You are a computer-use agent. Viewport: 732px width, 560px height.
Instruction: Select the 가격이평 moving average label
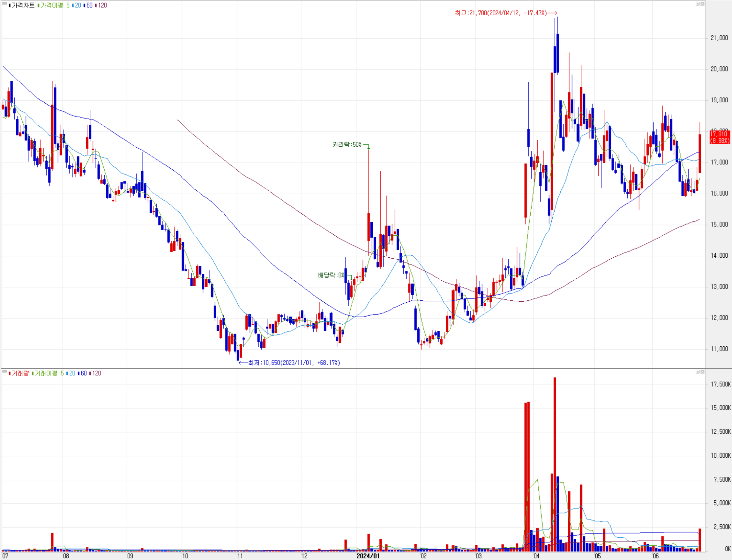point(51,5)
